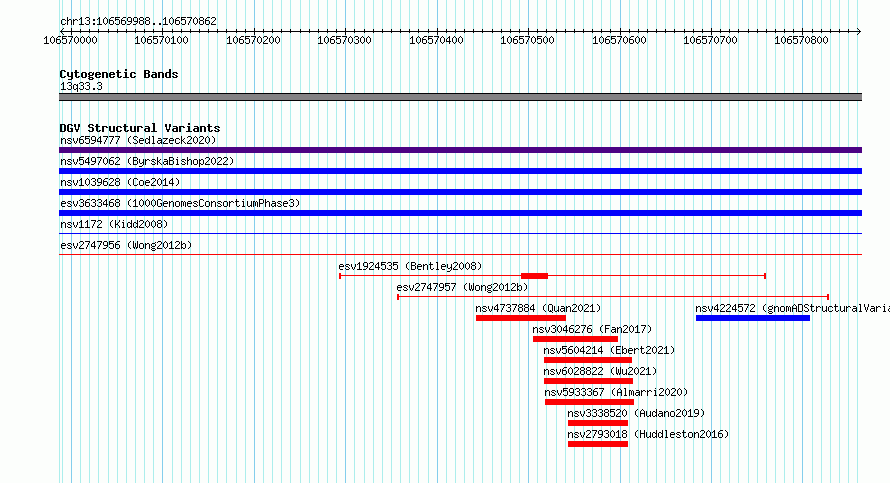Click the red bar under nsv2793018
This screenshot has width=890, height=483.
pos(598,444)
